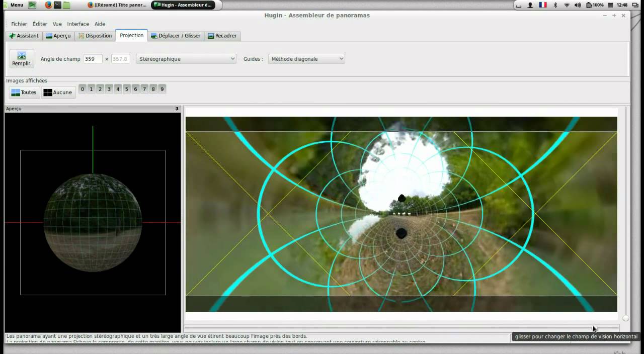Toggle image 5 visibility button
The width and height of the screenshot is (644, 354).
[127, 89]
